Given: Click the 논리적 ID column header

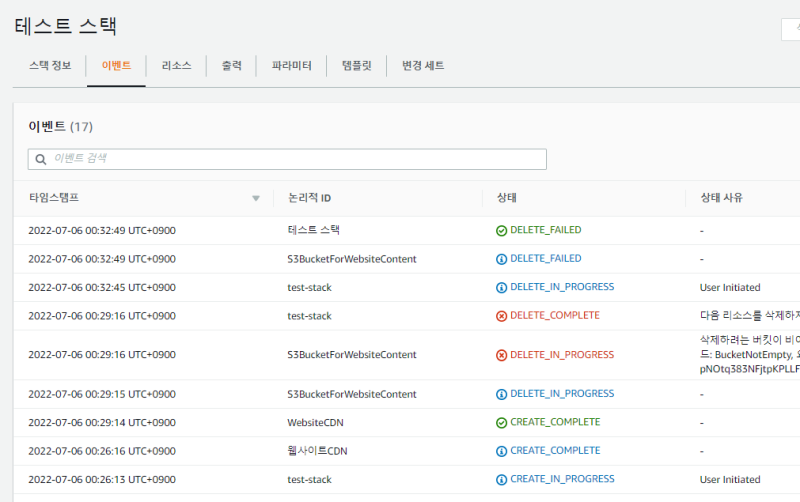Looking at the screenshot, I should (x=309, y=198).
